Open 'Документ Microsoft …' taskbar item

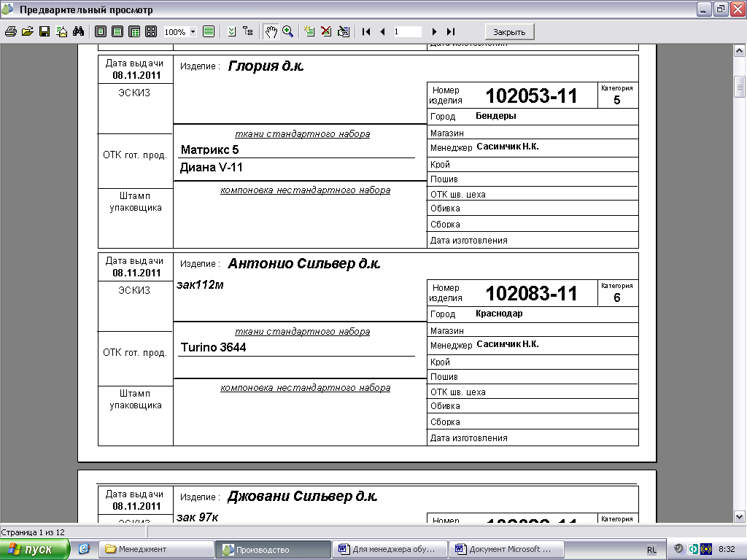pyautogui.click(x=506, y=549)
